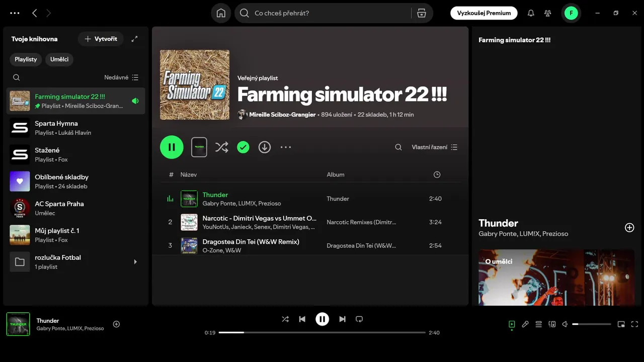Expand the library to full view

pyautogui.click(x=134, y=39)
